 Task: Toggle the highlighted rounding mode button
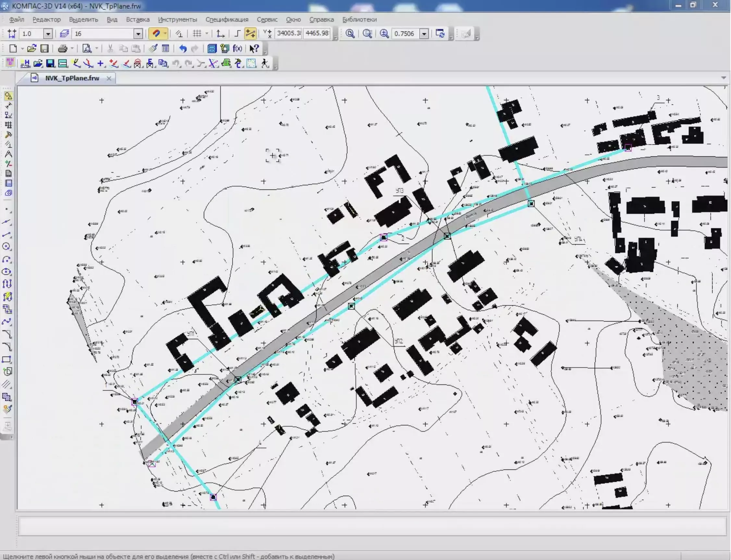[250, 34]
